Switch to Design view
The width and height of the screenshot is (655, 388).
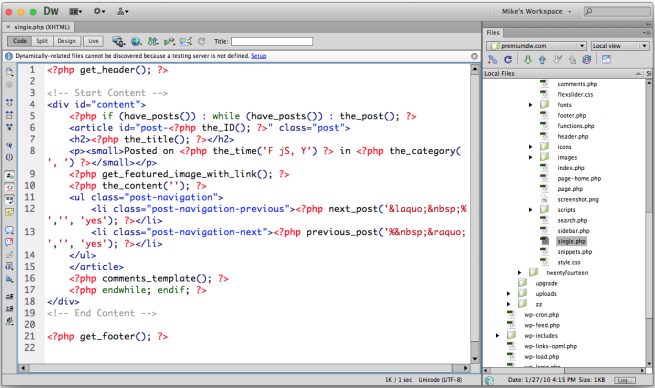point(66,41)
